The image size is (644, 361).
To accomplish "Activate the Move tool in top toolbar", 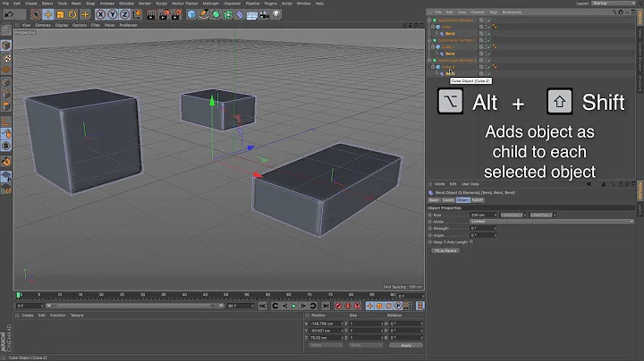I will (48, 15).
